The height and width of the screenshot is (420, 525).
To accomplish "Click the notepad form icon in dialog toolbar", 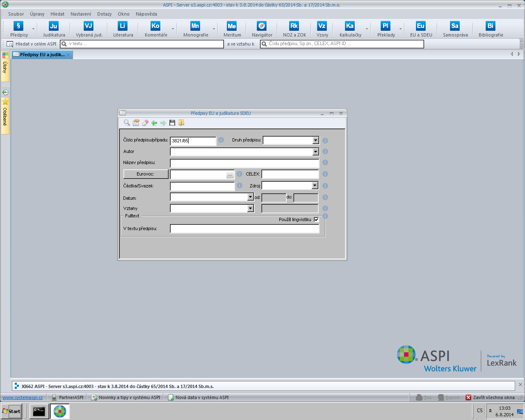I will (x=136, y=123).
